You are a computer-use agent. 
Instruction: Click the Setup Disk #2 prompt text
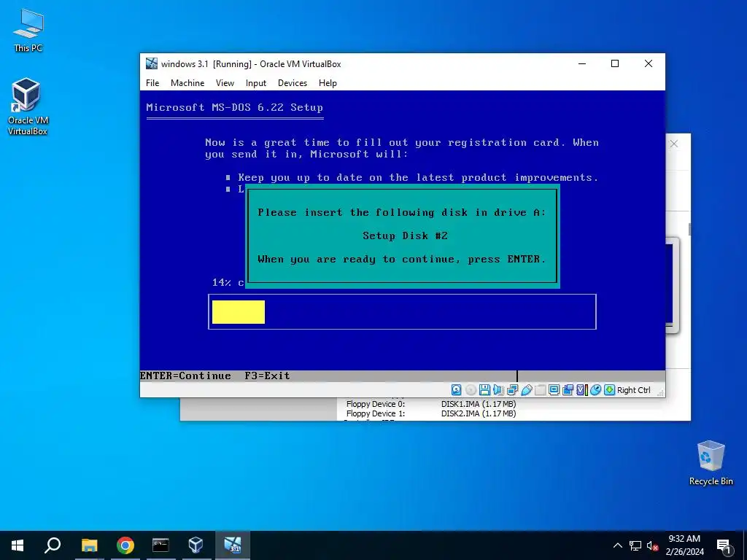(405, 236)
